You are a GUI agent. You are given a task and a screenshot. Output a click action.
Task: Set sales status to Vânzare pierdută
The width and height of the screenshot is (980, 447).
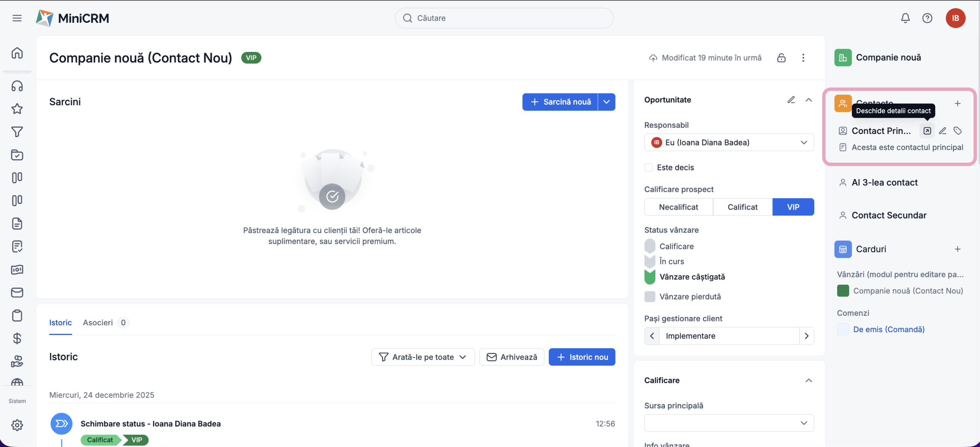(x=690, y=297)
